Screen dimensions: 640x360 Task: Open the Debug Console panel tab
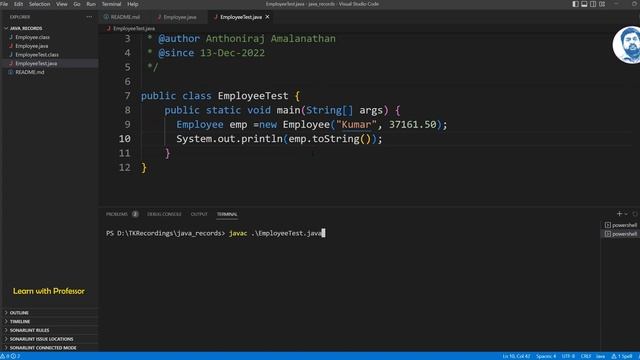coord(164,214)
